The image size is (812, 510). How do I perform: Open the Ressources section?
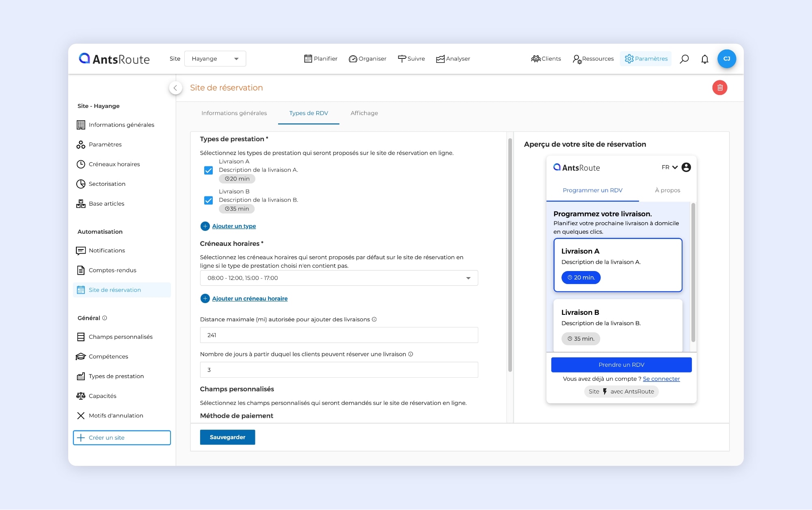pos(593,58)
